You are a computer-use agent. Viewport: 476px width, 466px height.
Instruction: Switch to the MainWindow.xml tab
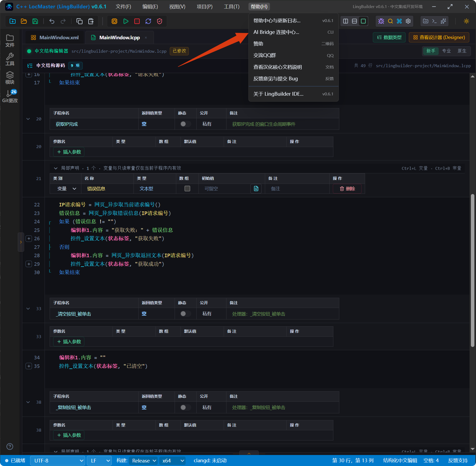[55, 38]
